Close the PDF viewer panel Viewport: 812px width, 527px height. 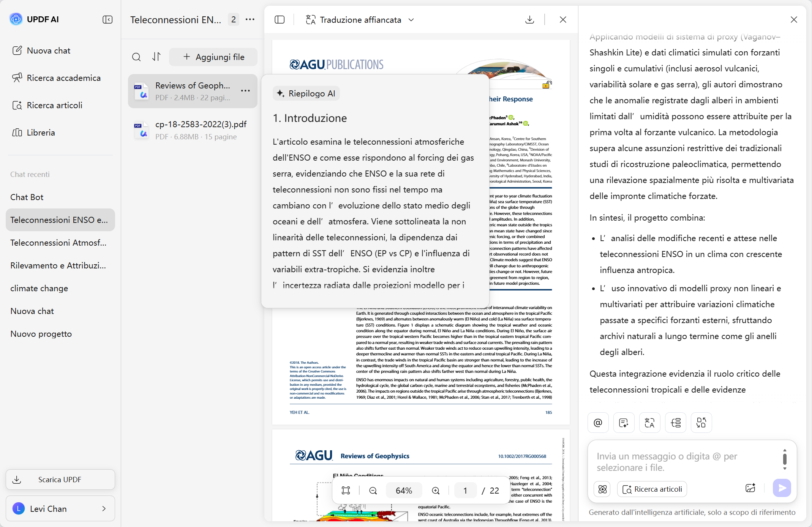point(563,20)
